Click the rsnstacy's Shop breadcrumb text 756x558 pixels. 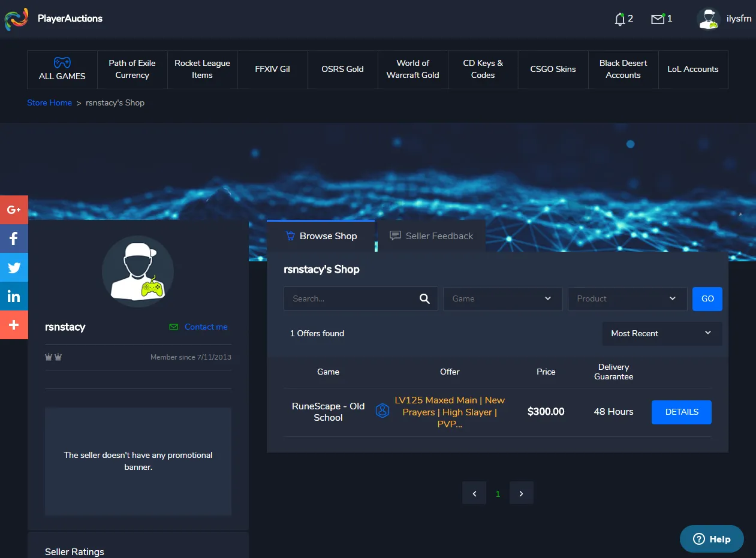point(115,102)
